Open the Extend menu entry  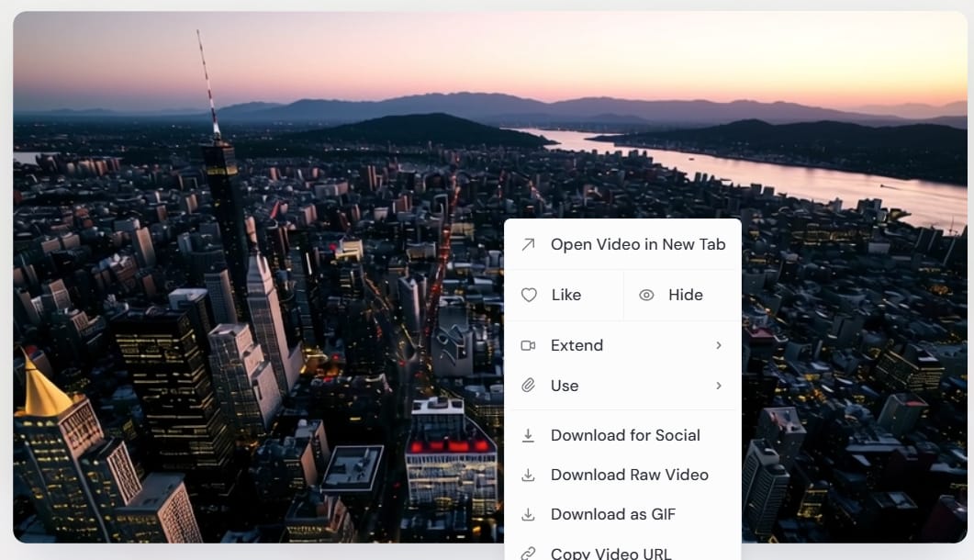tap(577, 345)
